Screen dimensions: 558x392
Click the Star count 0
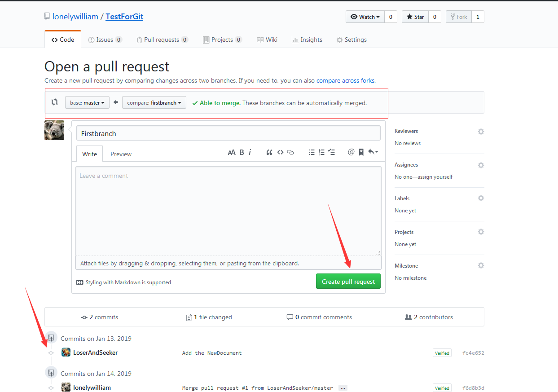tap(435, 17)
